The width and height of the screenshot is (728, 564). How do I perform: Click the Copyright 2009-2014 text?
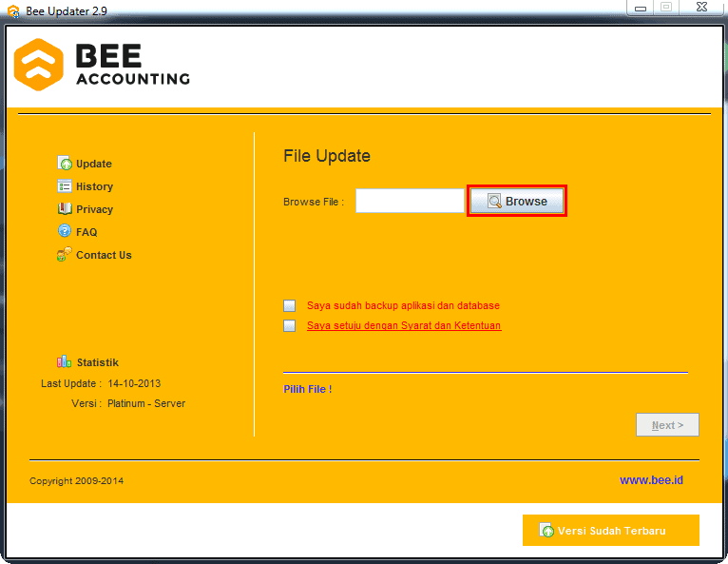77,481
